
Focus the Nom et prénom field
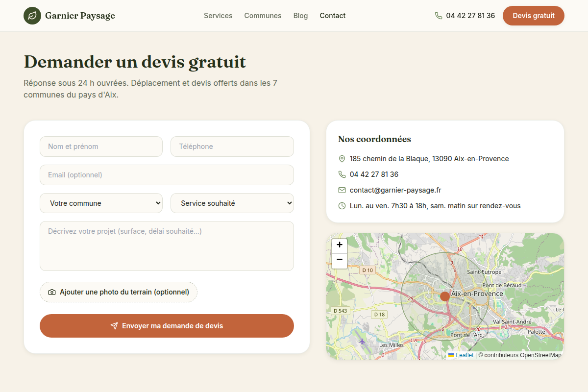(101, 147)
